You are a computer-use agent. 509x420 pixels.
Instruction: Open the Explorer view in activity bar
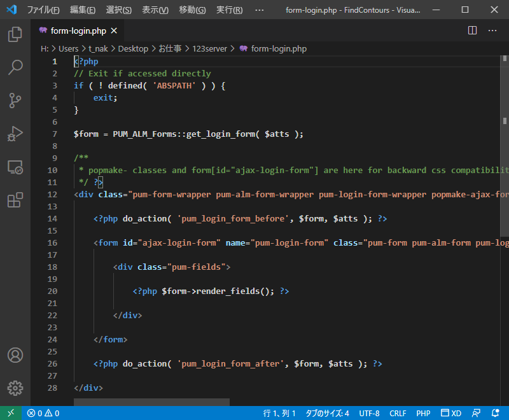click(15, 34)
